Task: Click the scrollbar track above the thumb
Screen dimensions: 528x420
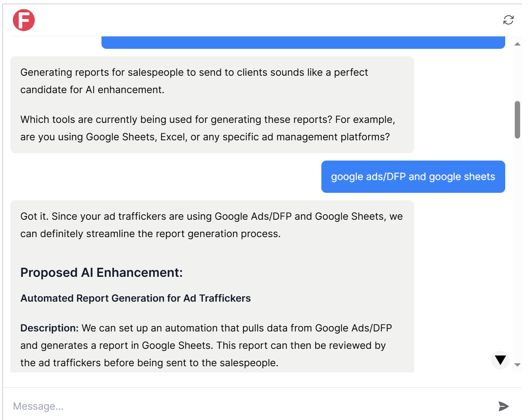Action: [517, 74]
